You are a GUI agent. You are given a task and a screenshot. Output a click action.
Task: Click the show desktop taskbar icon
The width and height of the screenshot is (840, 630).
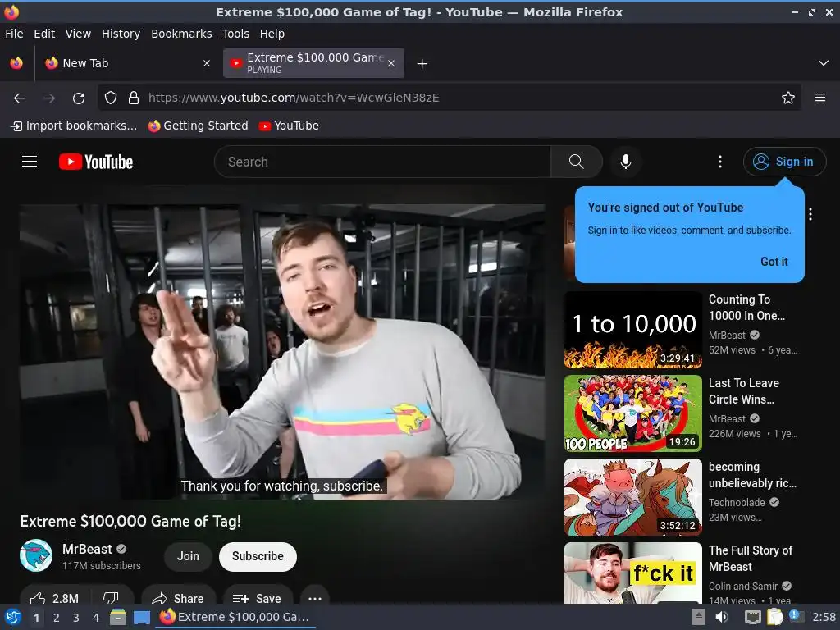coord(141,617)
